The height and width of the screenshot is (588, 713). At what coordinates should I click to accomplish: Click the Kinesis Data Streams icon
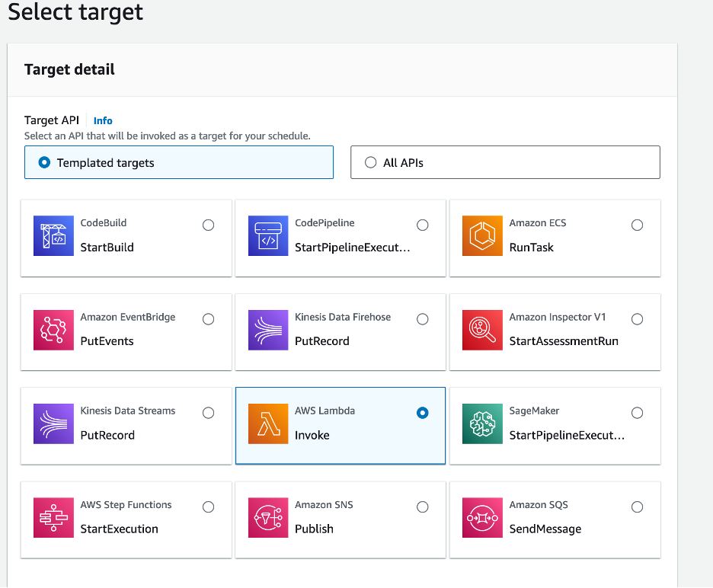click(x=53, y=423)
